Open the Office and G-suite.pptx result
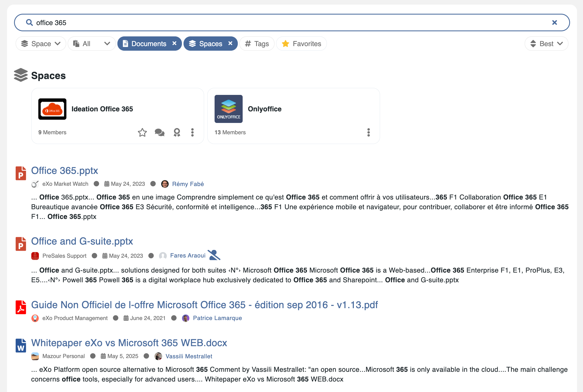Screen dimensions: 583x392 pos(82,241)
